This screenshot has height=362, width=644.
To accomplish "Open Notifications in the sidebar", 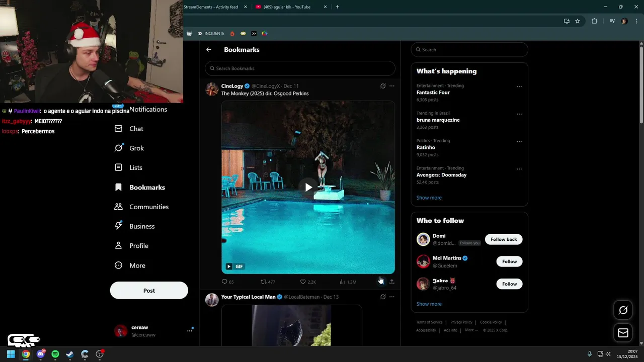I will tap(148, 109).
